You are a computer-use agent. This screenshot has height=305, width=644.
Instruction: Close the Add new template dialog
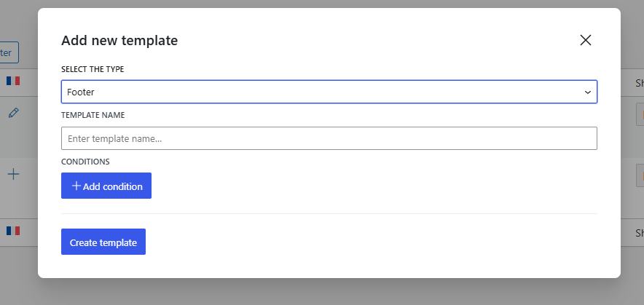coord(585,40)
